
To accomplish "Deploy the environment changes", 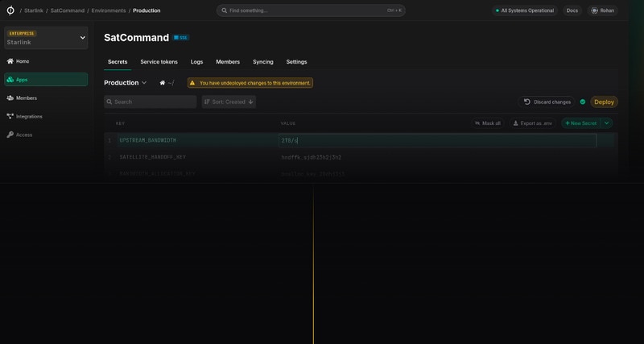I will (605, 102).
